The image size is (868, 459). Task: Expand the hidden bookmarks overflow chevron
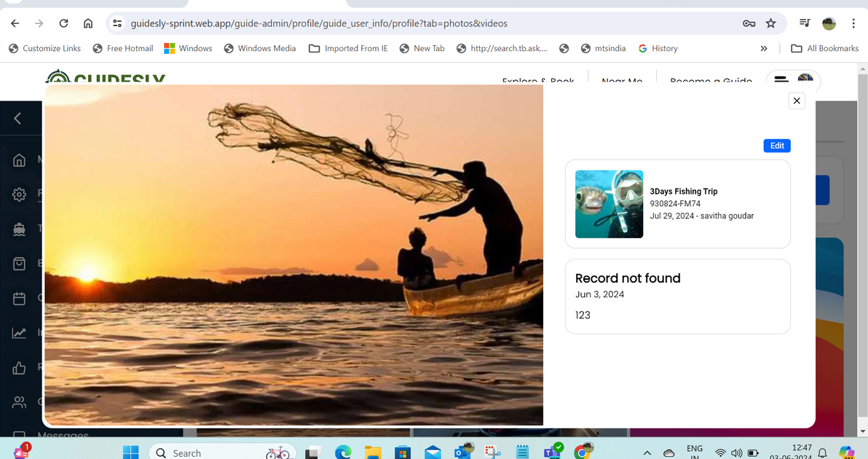pyautogui.click(x=764, y=49)
